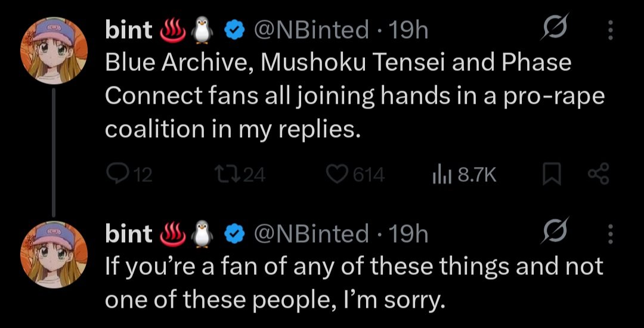Image resolution: width=644 pixels, height=328 pixels.
Task: Share the Blue Archive tweet
Action: click(597, 174)
